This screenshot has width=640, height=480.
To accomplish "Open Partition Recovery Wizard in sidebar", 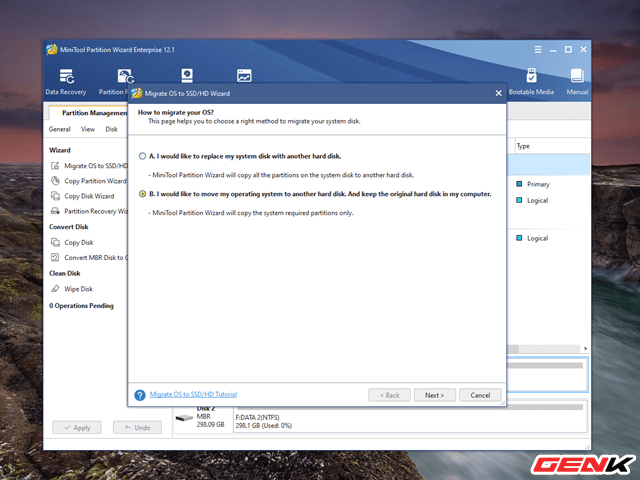I will point(89,211).
